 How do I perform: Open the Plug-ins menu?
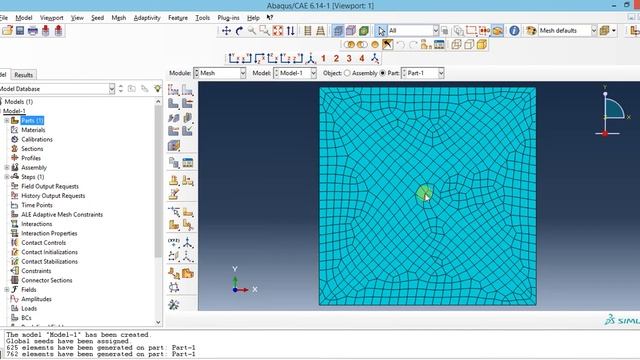coord(229,18)
